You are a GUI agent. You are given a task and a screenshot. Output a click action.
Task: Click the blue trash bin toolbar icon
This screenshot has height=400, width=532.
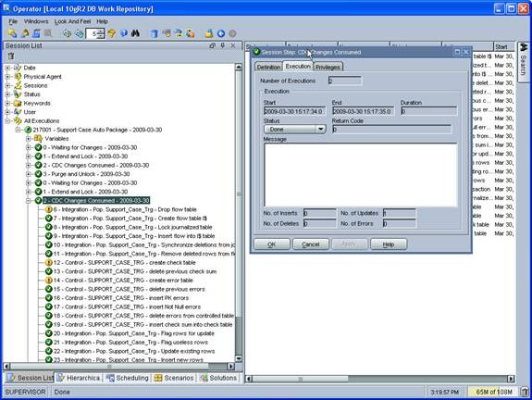pos(155,33)
